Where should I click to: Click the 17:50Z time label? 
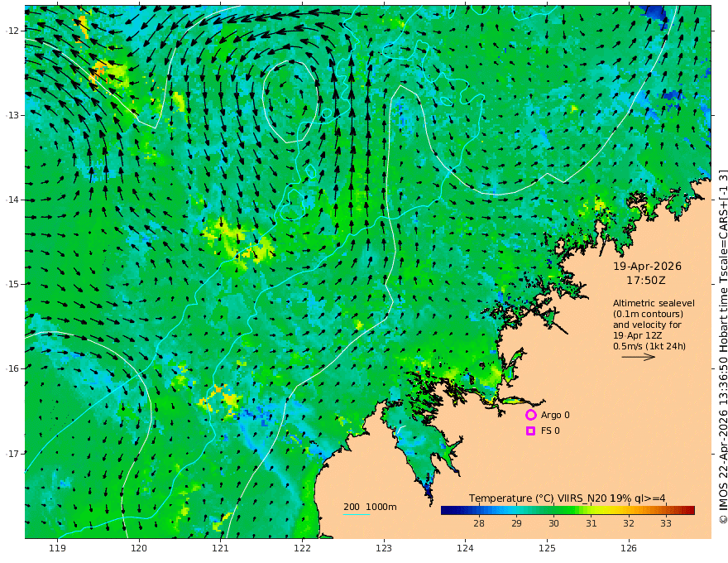[x=646, y=281]
